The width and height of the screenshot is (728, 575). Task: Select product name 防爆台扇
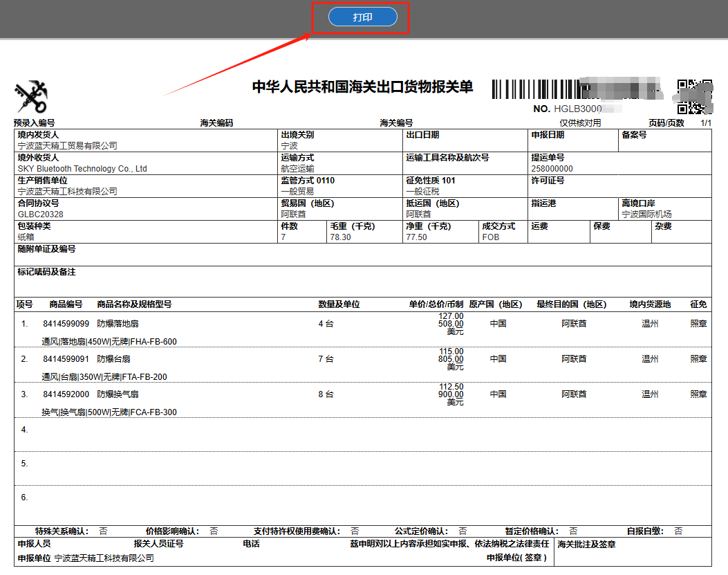114,359
